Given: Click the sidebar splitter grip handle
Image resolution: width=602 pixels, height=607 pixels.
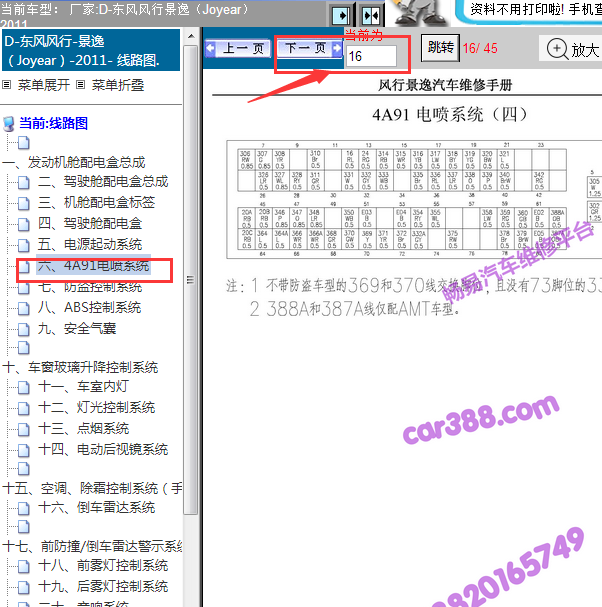Looking at the screenshot, I should point(190,279).
